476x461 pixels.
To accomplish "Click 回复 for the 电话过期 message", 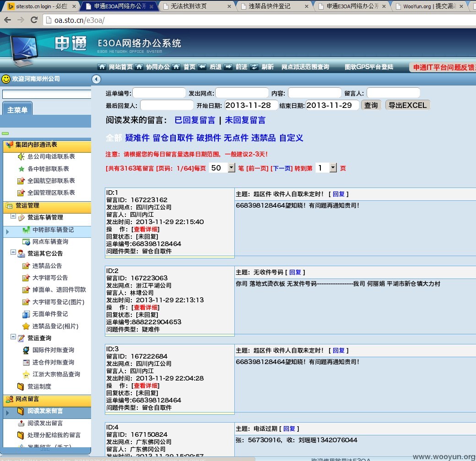I will (x=289, y=429).
